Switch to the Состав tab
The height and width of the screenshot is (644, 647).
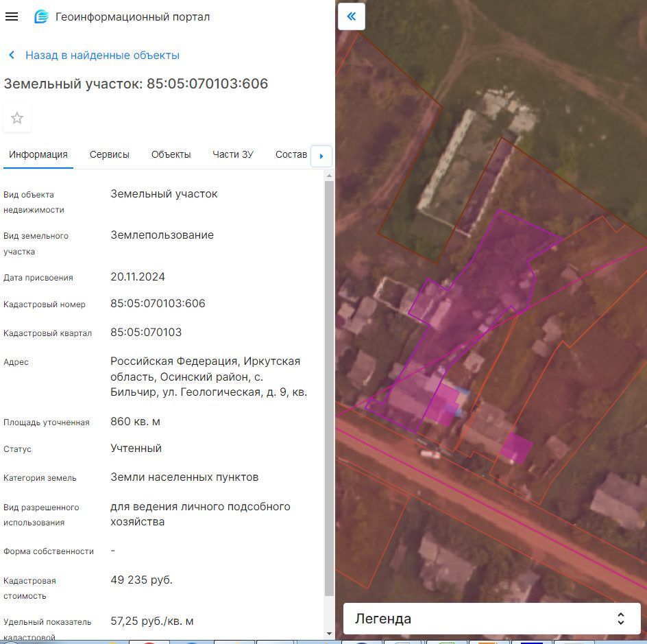click(x=291, y=154)
